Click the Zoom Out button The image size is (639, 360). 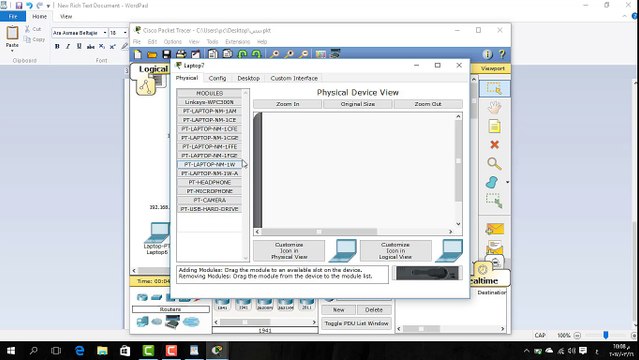click(428, 104)
